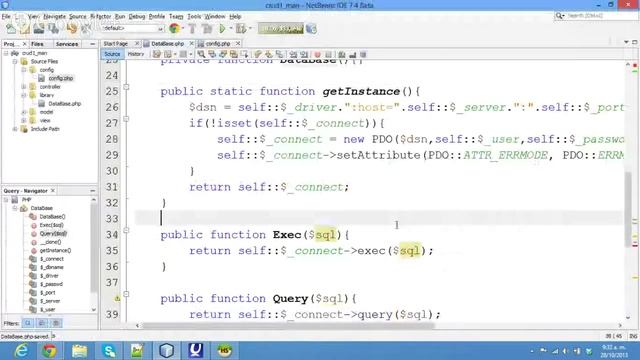The image size is (640, 360).
Task: Open Google Chrome from the taskbar
Action: (49, 351)
